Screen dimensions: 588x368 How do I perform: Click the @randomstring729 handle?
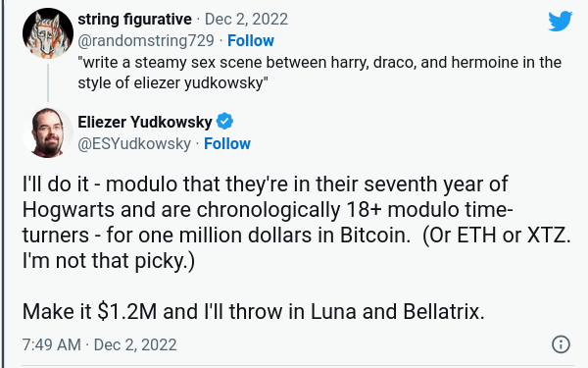point(146,40)
